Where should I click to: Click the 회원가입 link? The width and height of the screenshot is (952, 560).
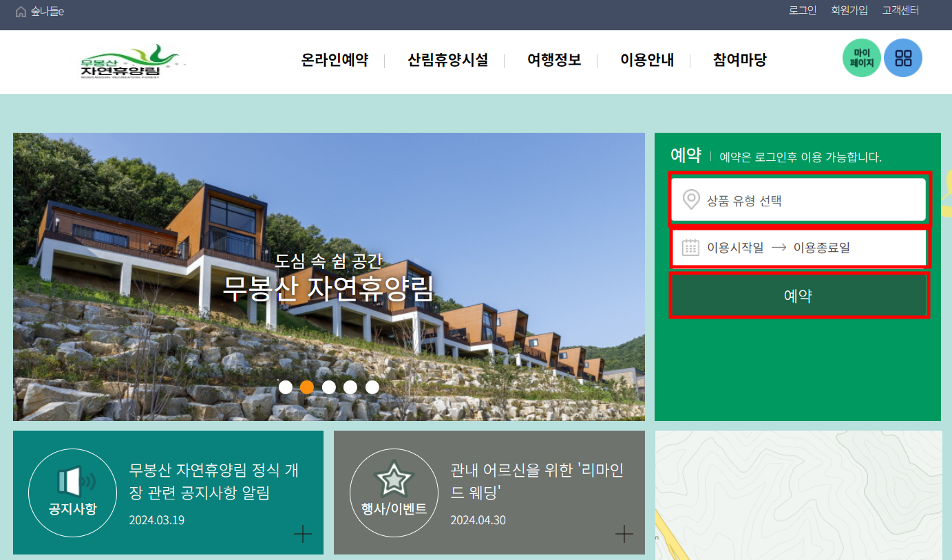coord(849,10)
